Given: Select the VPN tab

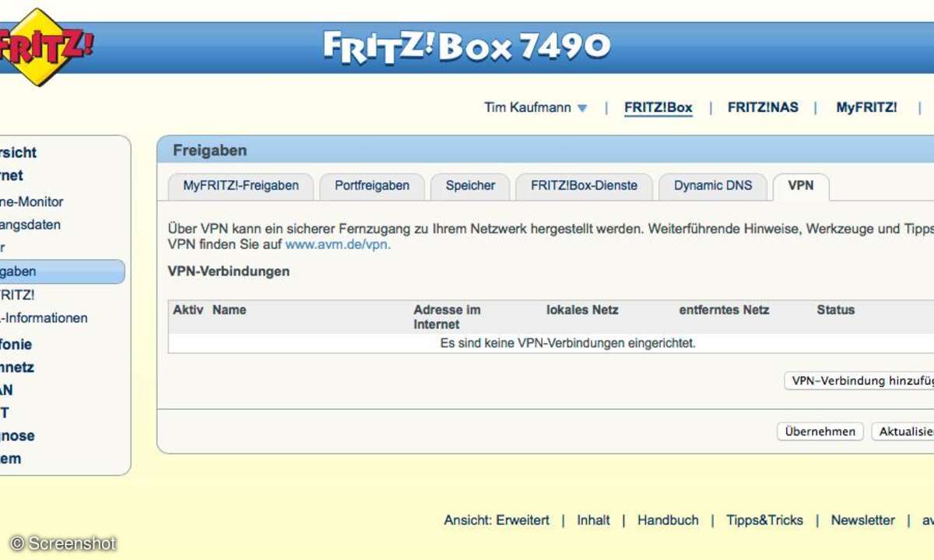Looking at the screenshot, I should click(x=800, y=186).
